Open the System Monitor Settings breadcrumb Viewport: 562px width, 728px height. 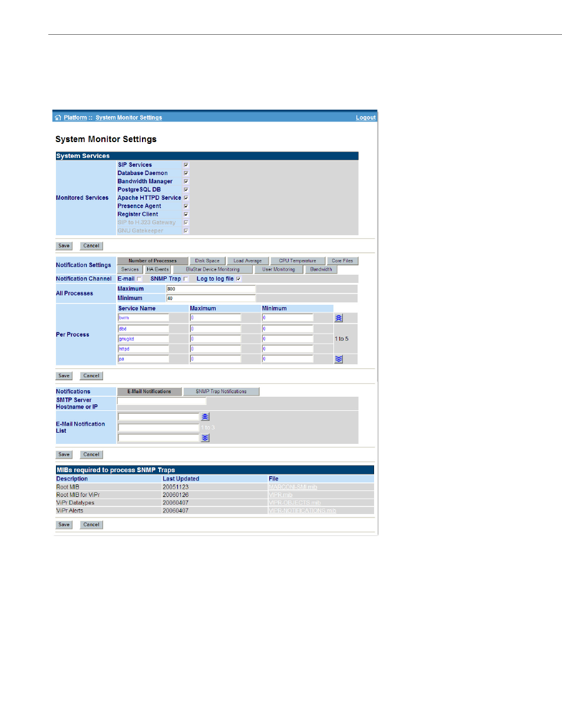(129, 118)
